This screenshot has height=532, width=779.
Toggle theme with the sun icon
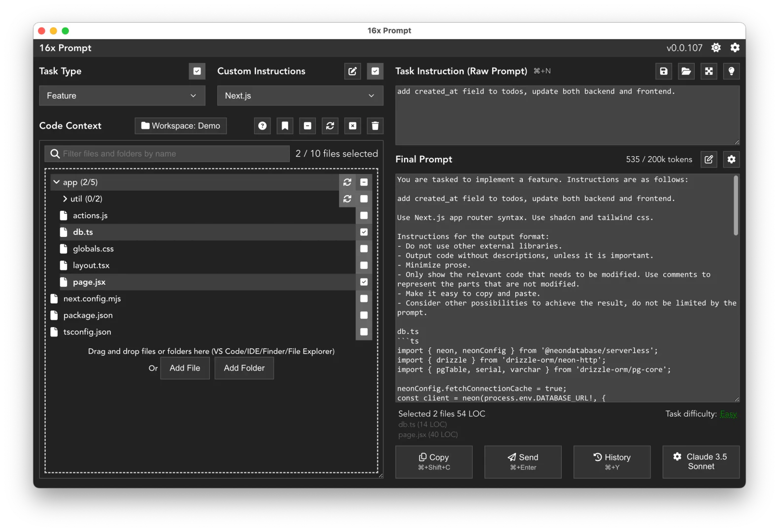[x=716, y=48]
